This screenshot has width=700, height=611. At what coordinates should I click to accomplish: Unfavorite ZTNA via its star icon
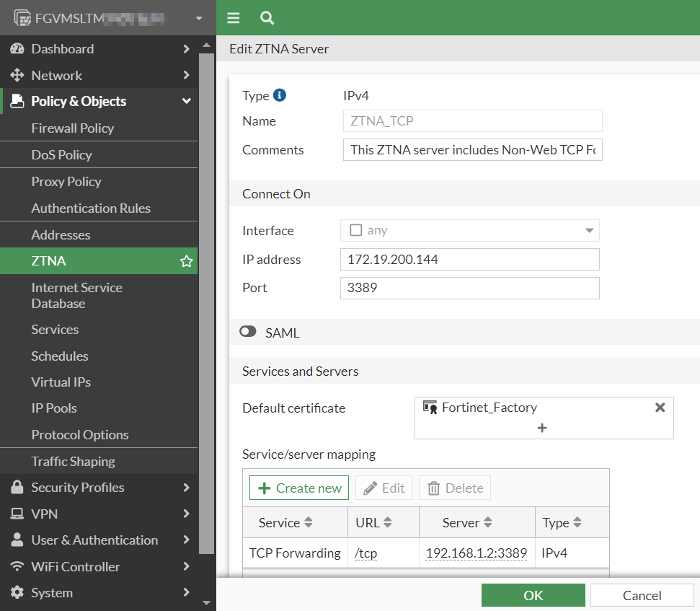[187, 261]
